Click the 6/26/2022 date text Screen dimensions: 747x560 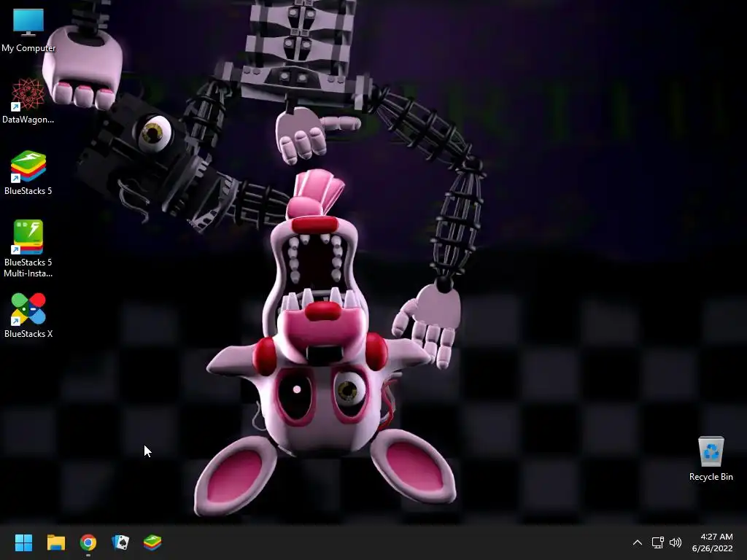pos(712,548)
